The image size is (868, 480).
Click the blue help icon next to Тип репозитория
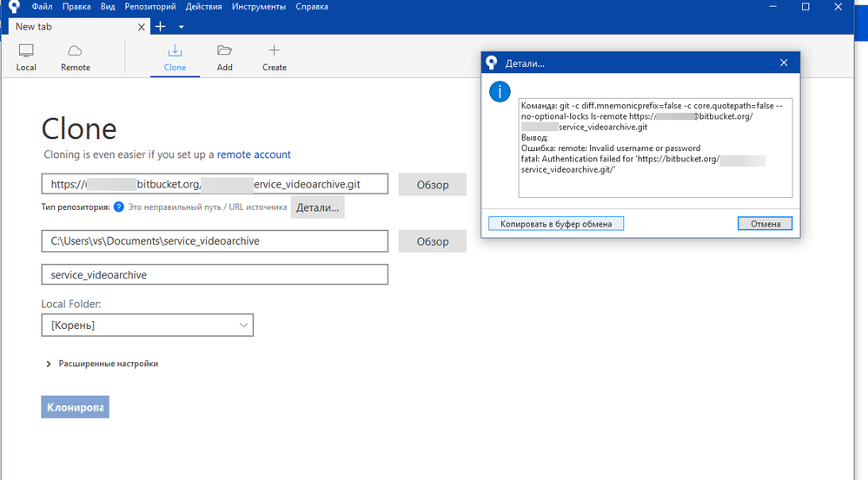click(x=118, y=207)
